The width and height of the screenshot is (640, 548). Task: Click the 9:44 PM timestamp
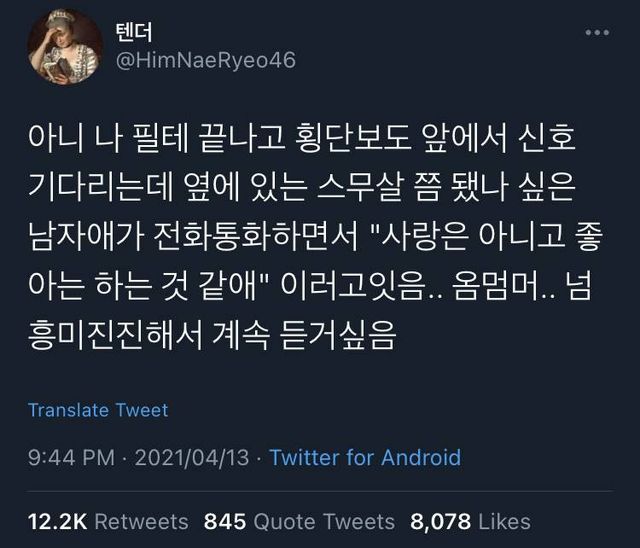(71, 457)
